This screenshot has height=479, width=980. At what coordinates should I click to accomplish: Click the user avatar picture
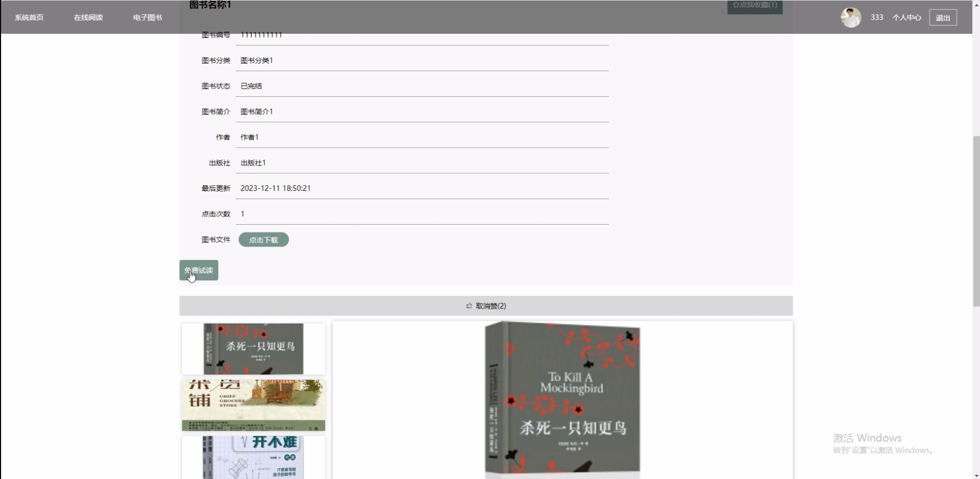(851, 17)
